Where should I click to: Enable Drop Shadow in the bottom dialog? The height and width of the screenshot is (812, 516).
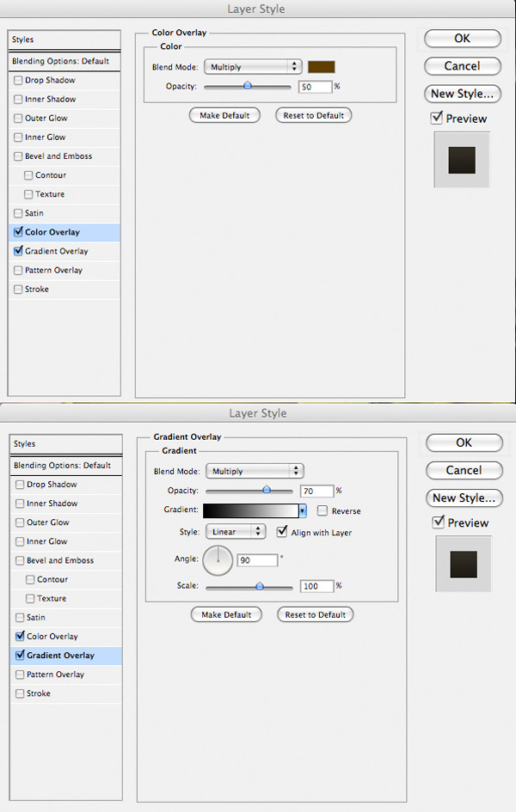tap(20, 485)
